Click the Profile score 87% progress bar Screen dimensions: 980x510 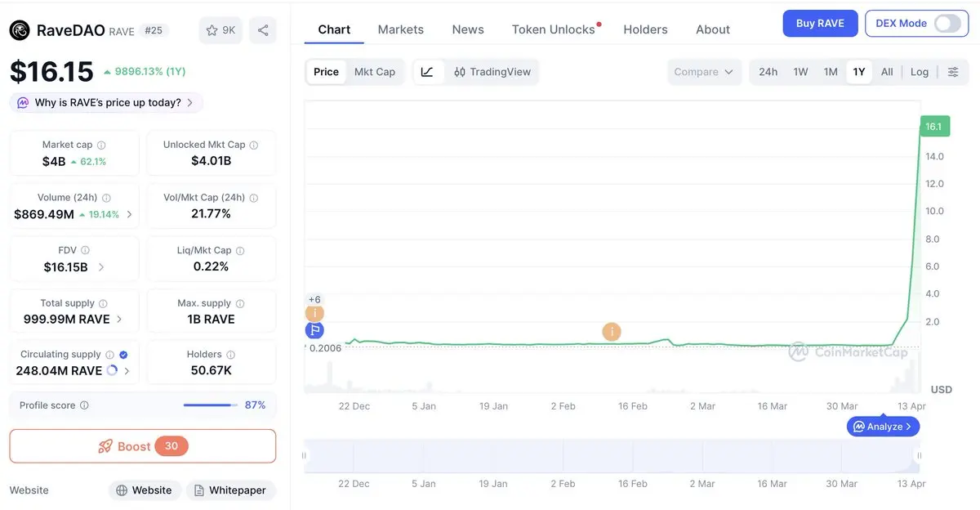click(x=211, y=405)
